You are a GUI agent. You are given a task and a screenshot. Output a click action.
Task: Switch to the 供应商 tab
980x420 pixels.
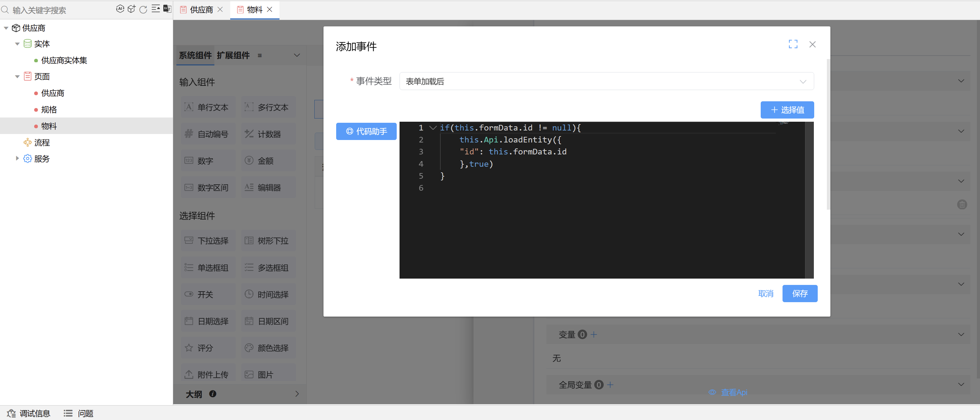tap(201, 9)
